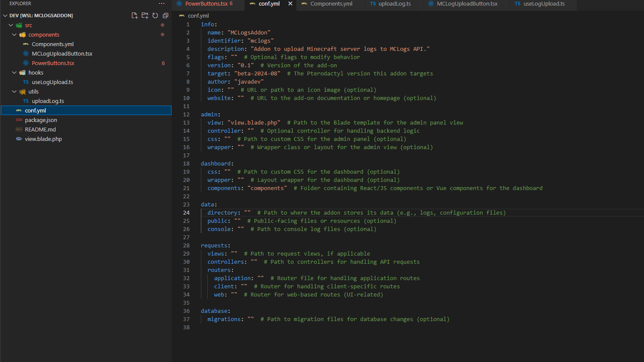Click the 'routers:' key on line 31

(x=221, y=270)
